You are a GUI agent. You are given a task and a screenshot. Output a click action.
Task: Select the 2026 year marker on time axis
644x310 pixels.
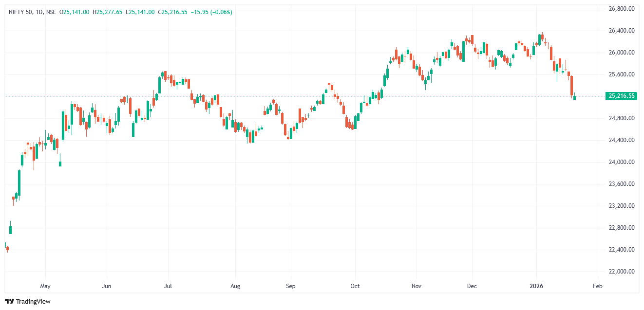pyautogui.click(x=536, y=286)
